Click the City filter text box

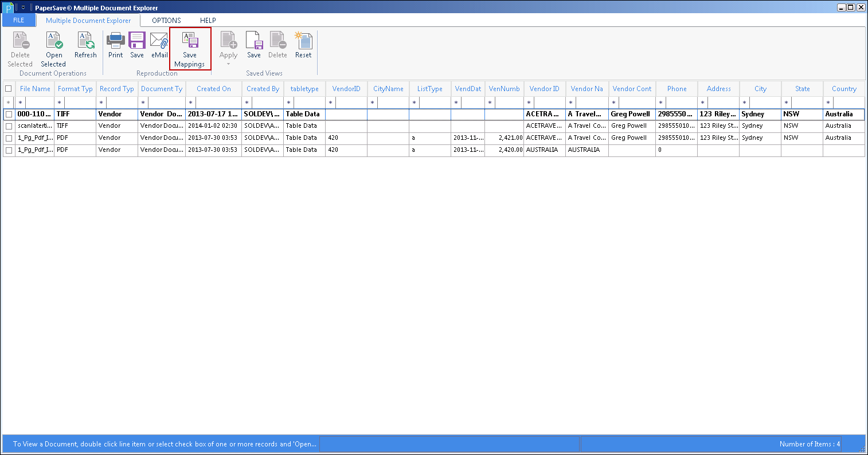(x=765, y=103)
